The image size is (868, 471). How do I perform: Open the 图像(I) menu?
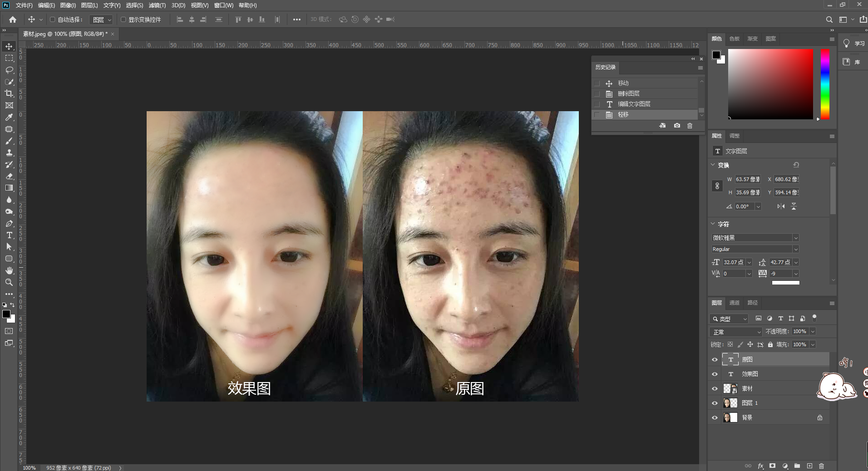pyautogui.click(x=68, y=5)
